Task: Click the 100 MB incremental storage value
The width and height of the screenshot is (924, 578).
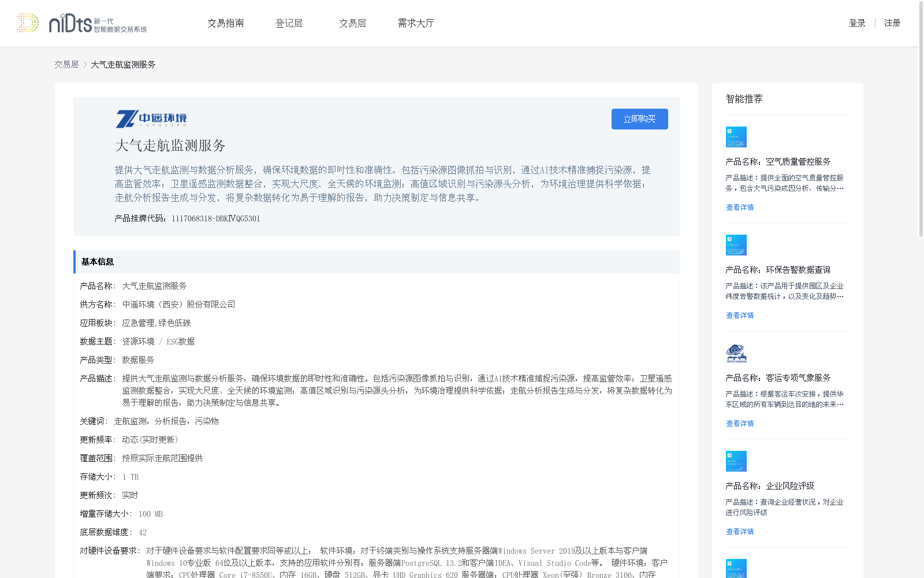Action: 151,514
